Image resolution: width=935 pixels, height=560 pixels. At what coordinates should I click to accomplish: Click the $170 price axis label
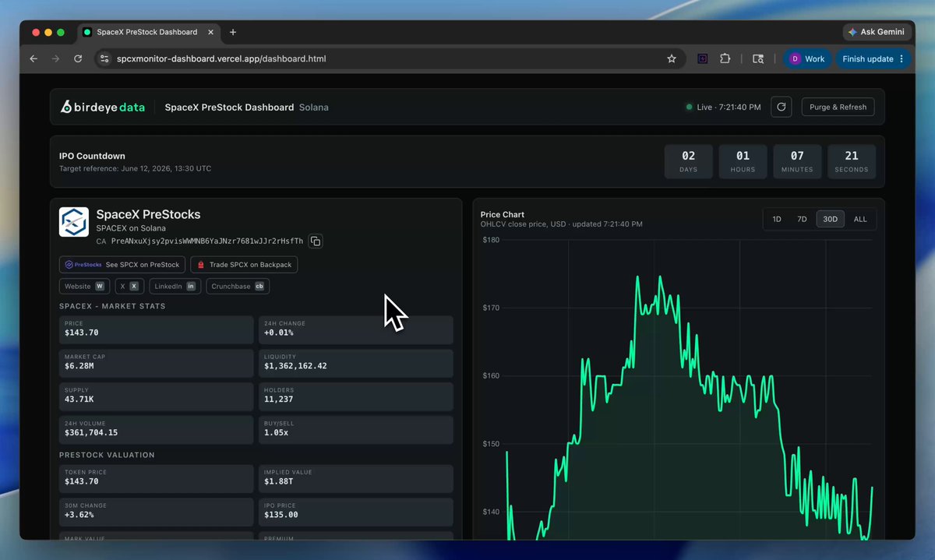(490, 308)
